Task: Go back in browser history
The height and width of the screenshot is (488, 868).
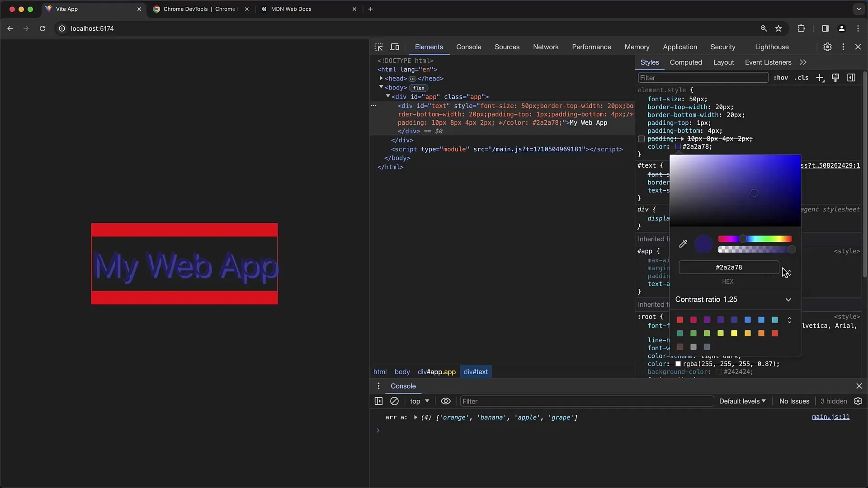Action: (x=10, y=28)
